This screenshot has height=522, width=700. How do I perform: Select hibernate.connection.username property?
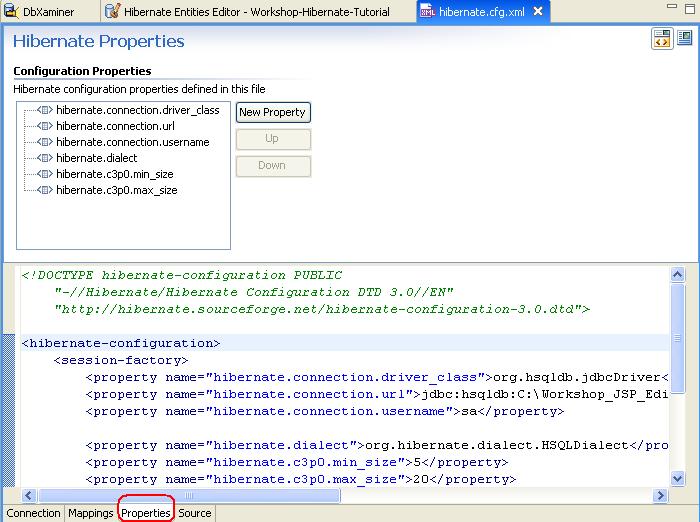133,142
